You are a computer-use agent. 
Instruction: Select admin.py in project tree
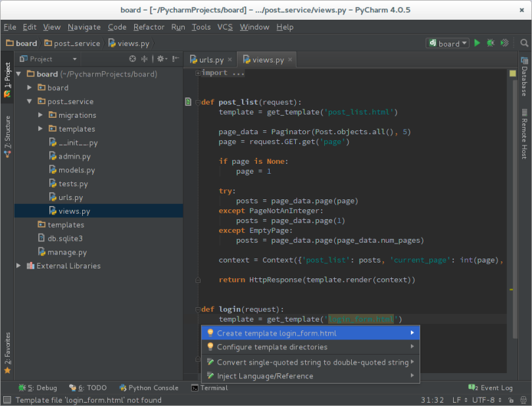coord(70,157)
